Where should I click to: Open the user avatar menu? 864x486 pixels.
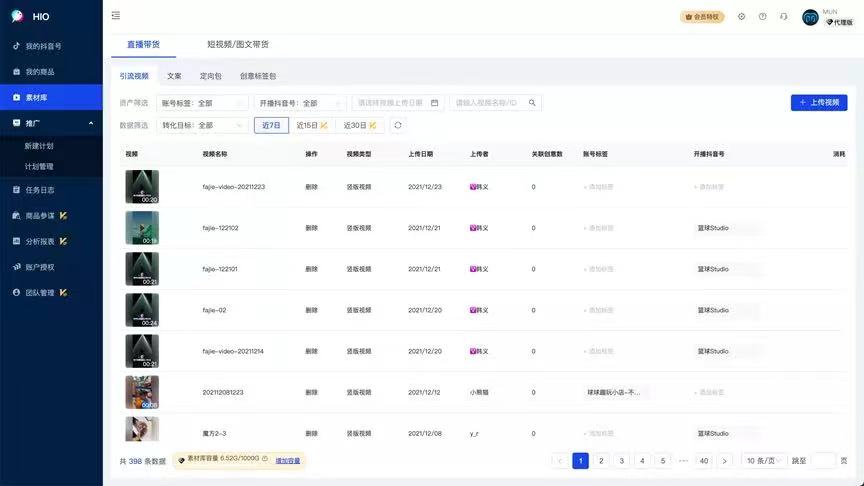click(x=810, y=18)
